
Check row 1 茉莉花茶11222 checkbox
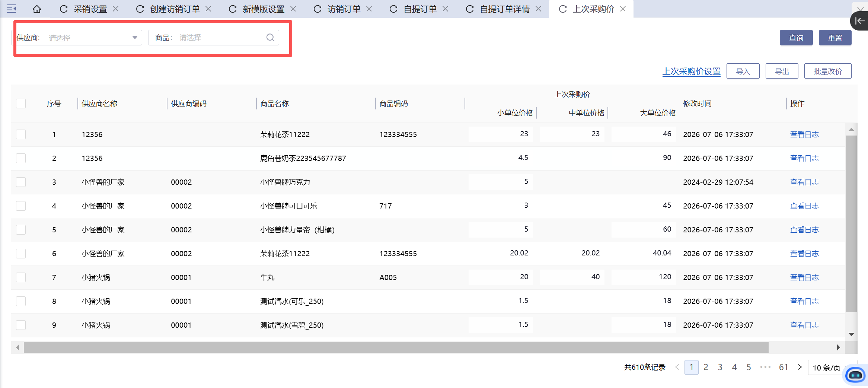[x=21, y=134]
